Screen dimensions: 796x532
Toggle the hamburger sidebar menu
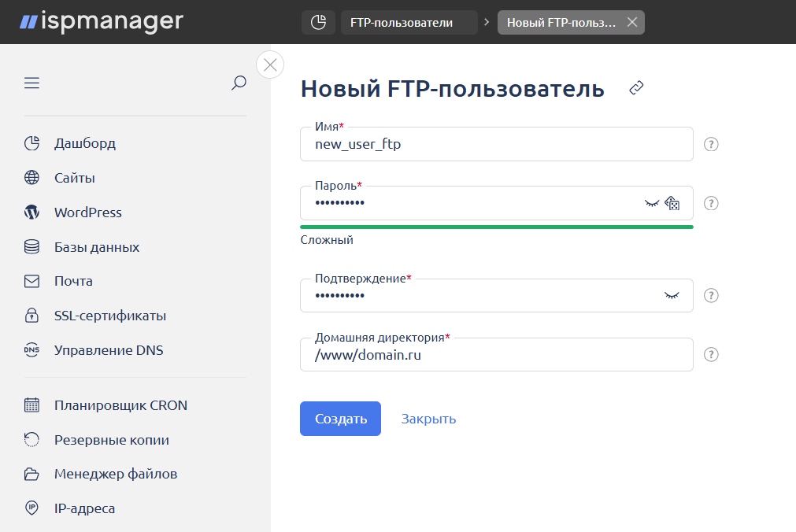click(31, 83)
